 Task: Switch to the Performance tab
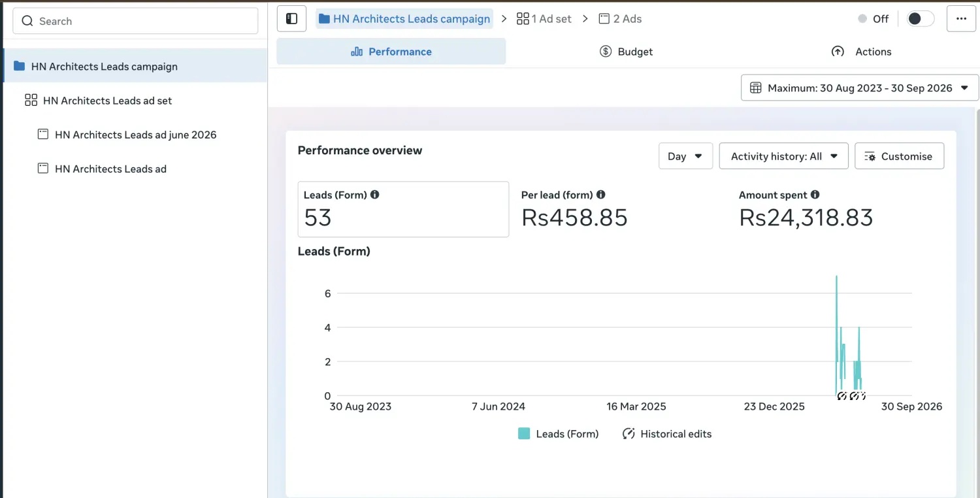pos(391,52)
